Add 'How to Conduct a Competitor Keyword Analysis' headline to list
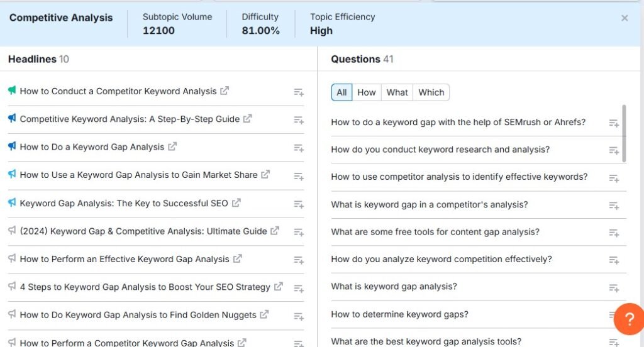The image size is (644, 347). pos(299,92)
